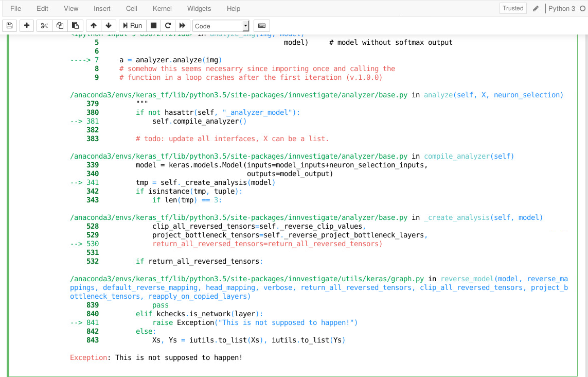Click the '# model without softmax output' comment
The image size is (588, 377).
tap(391, 42)
